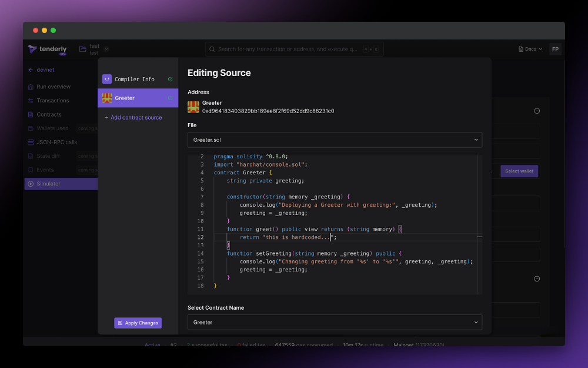Screen dimensions: 588x368
Task: Open the Select Contract Name dropdown
Action: [x=335, y=322]
